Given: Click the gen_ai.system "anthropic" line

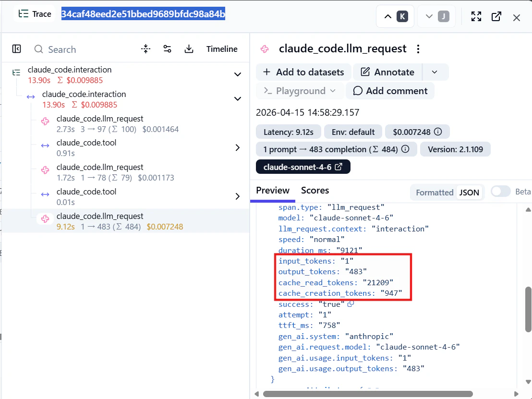Looking at the screenshot, I should click(x=336, y=336).
